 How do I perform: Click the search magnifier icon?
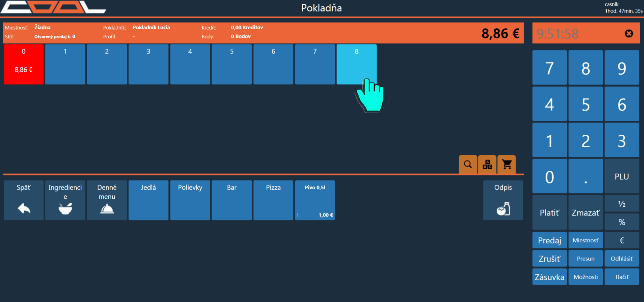click(x=468, y=164)
